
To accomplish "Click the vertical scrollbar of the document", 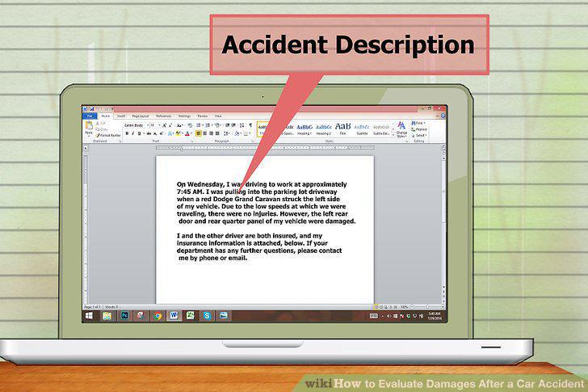I will point(443,225).
